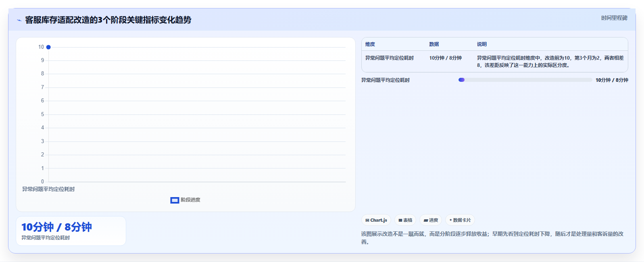Click the summary paragraph starting 该图展示改造
This screenshot has width=644, height=262.
492,238
